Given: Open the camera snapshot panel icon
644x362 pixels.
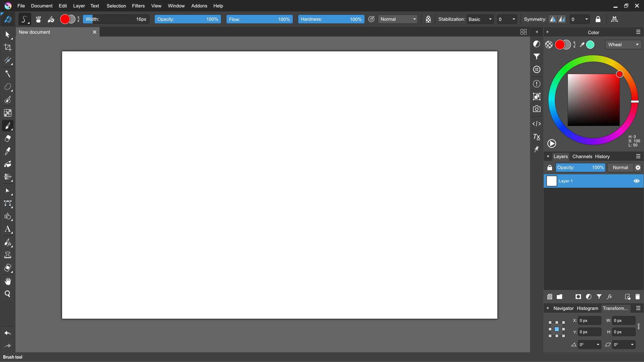Looking at the screenshot, I should click(537, 109).
